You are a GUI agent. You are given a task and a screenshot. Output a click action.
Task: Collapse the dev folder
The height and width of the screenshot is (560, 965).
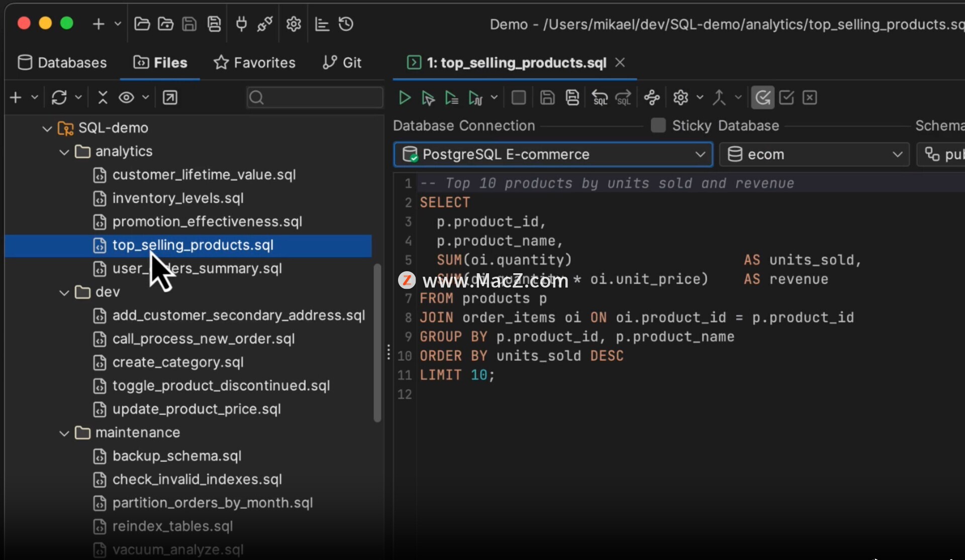tap(64, 293)
